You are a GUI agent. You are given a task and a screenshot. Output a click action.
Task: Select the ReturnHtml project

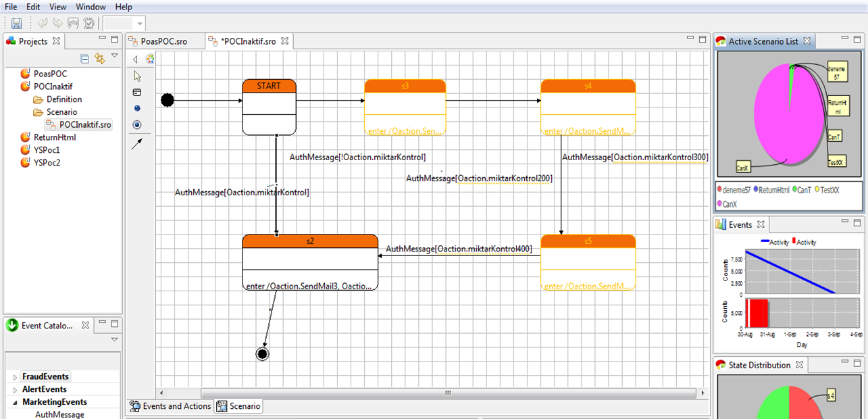pyautogui.click(x=55, y=137)
